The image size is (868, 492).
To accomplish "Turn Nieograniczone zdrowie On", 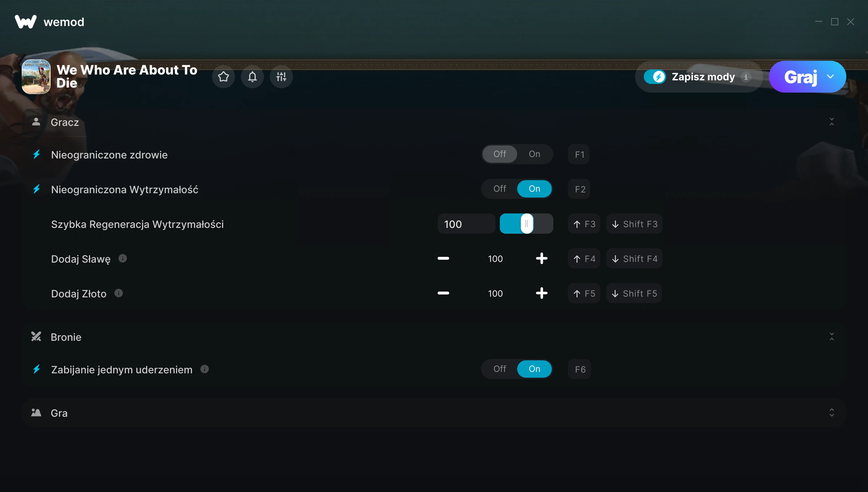I will [x=535, y=154].
